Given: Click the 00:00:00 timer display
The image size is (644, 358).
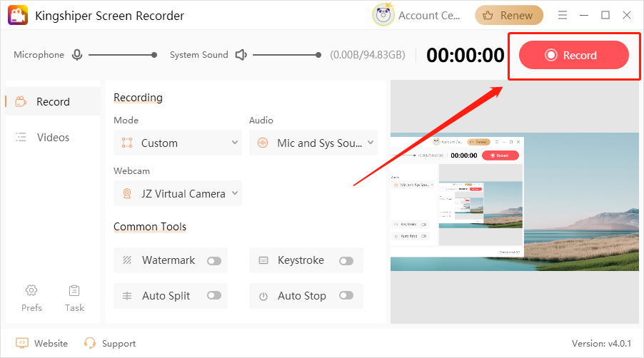Looking at the screenshot, I should [x=465, y=55].
